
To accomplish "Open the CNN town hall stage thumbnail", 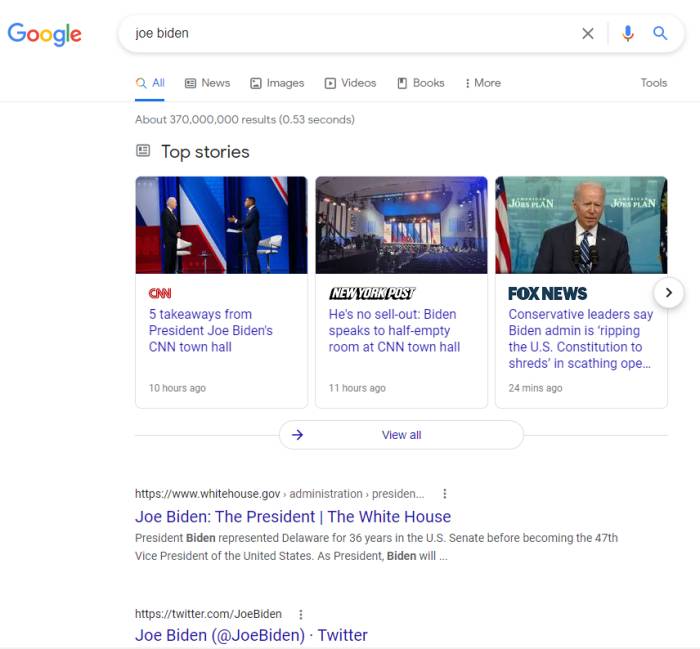I will 221,225.
